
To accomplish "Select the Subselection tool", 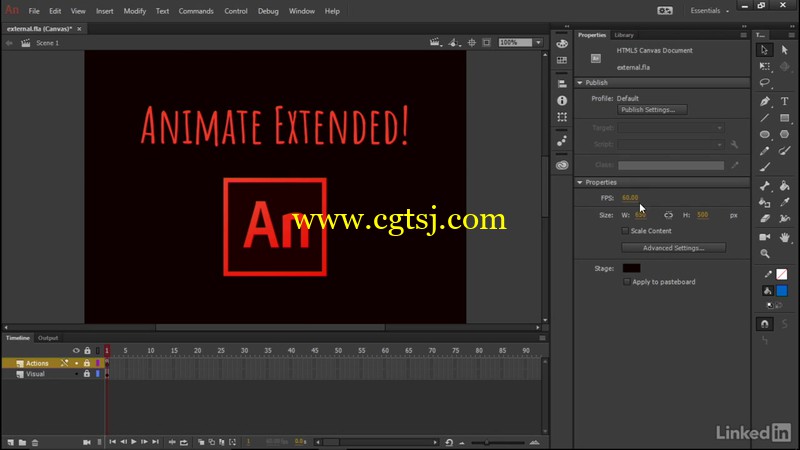I will [784, 50].
